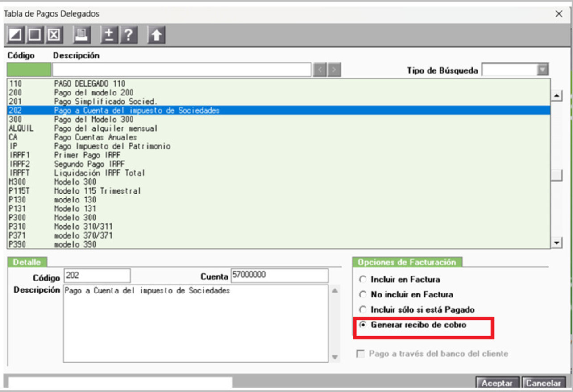Select row 110 PAGO DELEGADO 110

pyautogui.click(x=278, y=83)
